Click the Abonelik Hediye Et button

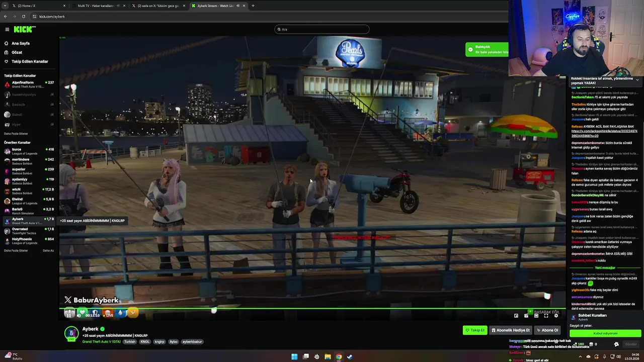pyautogui.click(x=511, y=330)
